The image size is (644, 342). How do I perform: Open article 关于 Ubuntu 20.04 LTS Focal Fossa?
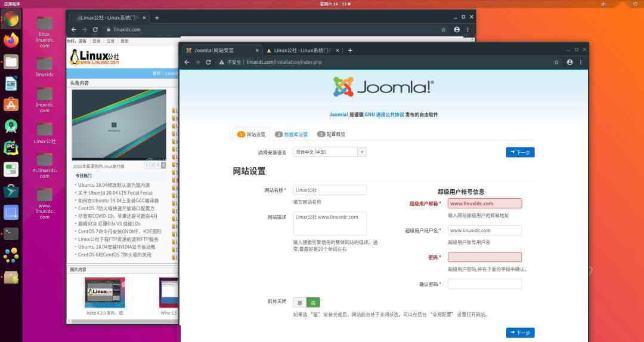click(116, 193)
